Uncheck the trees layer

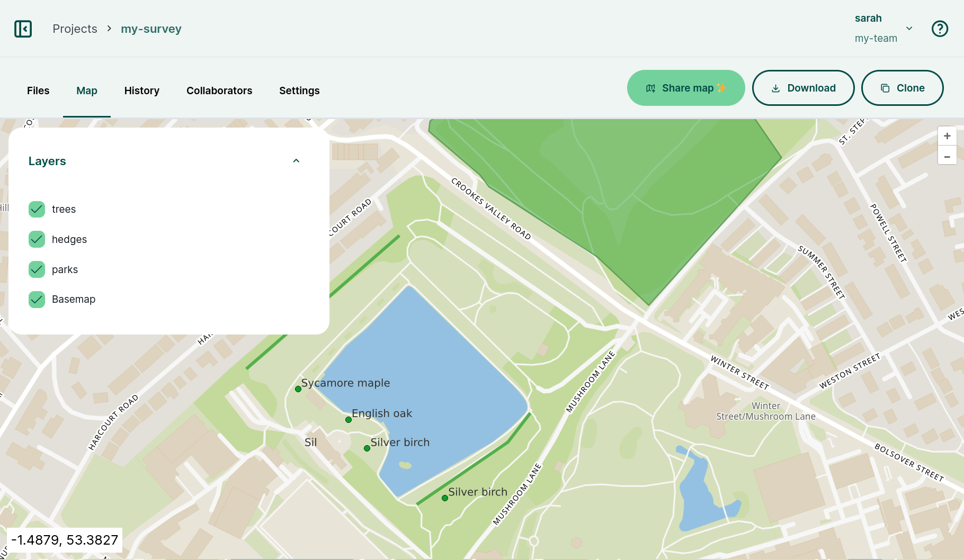(x=36, y=209)
